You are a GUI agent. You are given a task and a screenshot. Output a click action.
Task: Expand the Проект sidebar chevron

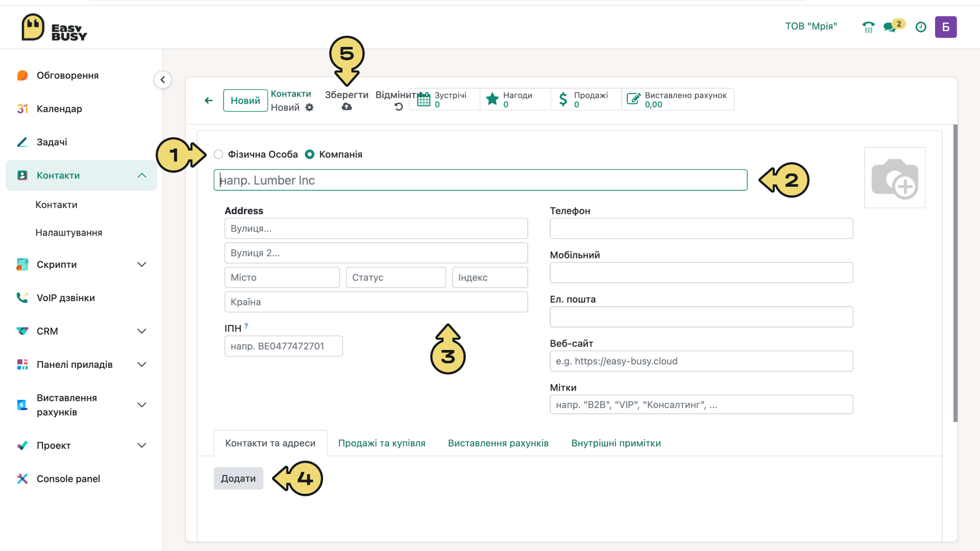click(x=142, y=445)
